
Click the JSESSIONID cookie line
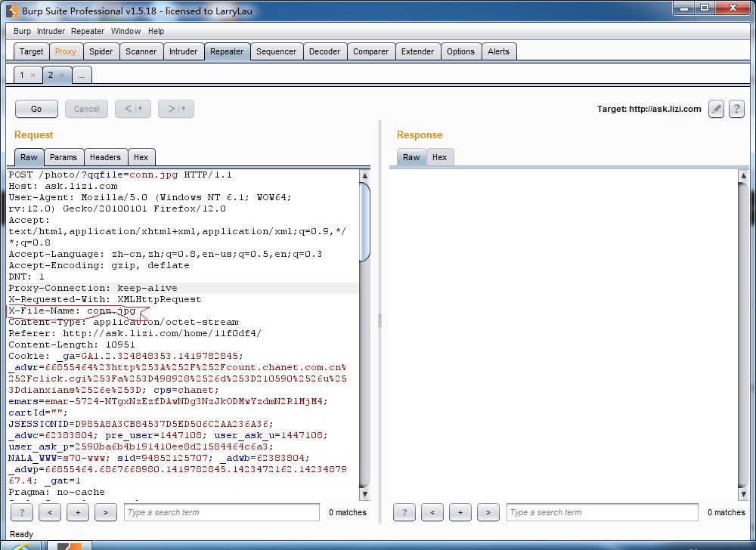(x=141, y=424)
